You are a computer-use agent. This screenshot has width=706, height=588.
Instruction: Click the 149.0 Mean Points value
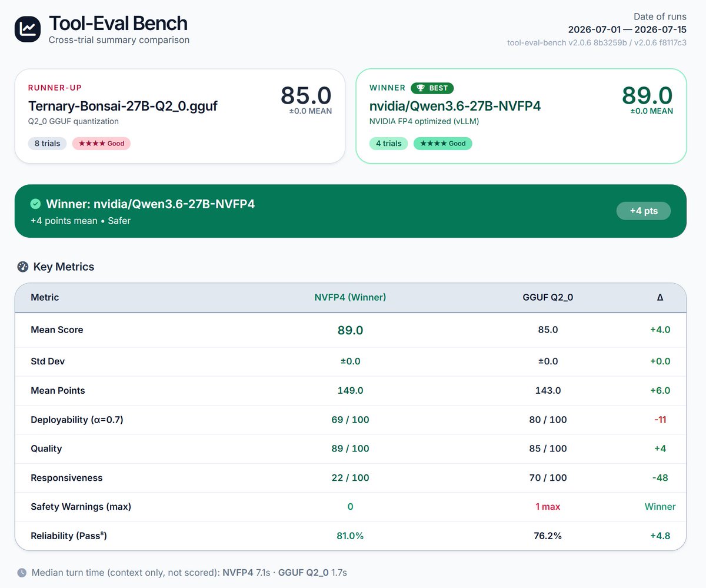point(350,390)
